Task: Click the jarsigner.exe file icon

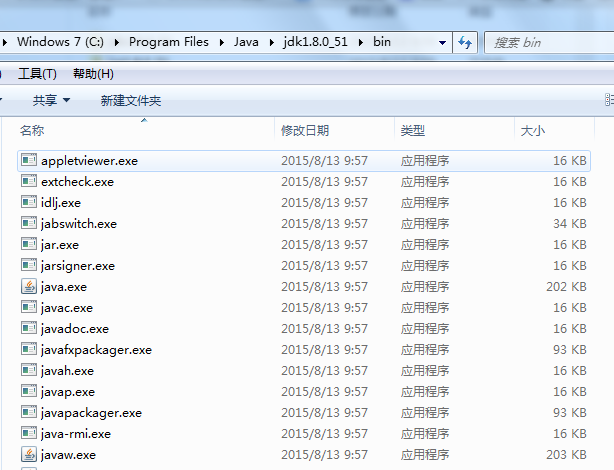Action: (29, 265)
